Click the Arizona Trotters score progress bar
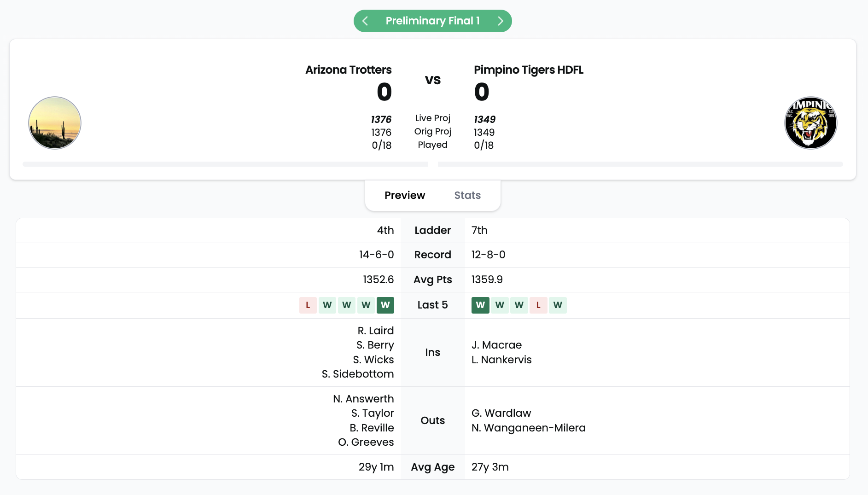 [x=226, y=164]
